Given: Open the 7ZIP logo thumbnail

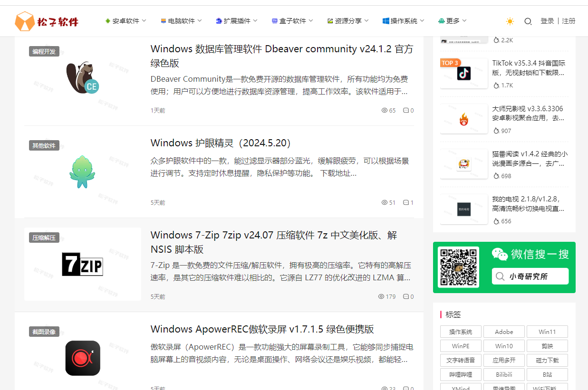Looking at the screenshot, I should point(83,264).
